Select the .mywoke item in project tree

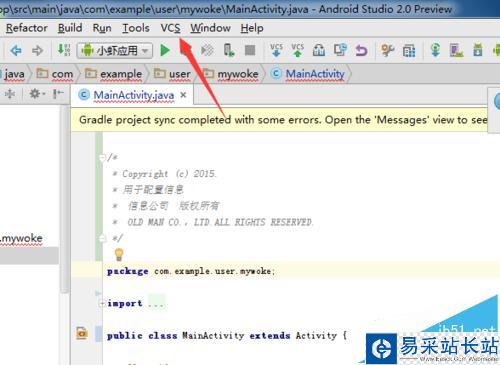coord(22,238)
